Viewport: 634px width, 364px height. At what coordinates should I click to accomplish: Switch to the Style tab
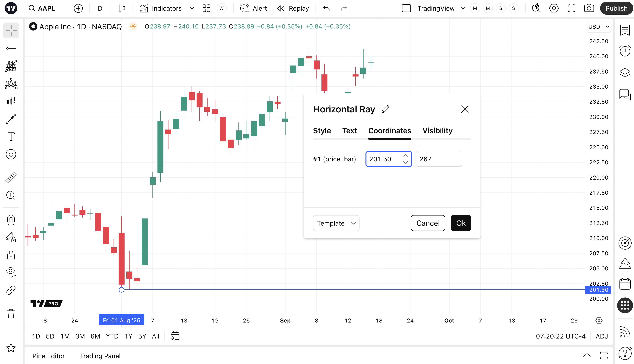(x=322, y=131)
